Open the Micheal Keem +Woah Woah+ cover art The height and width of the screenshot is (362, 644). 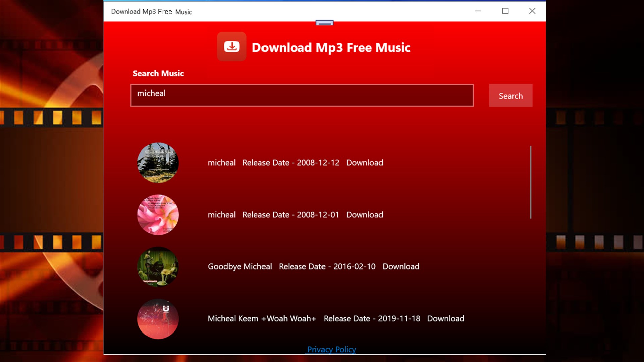pos(158,318)
